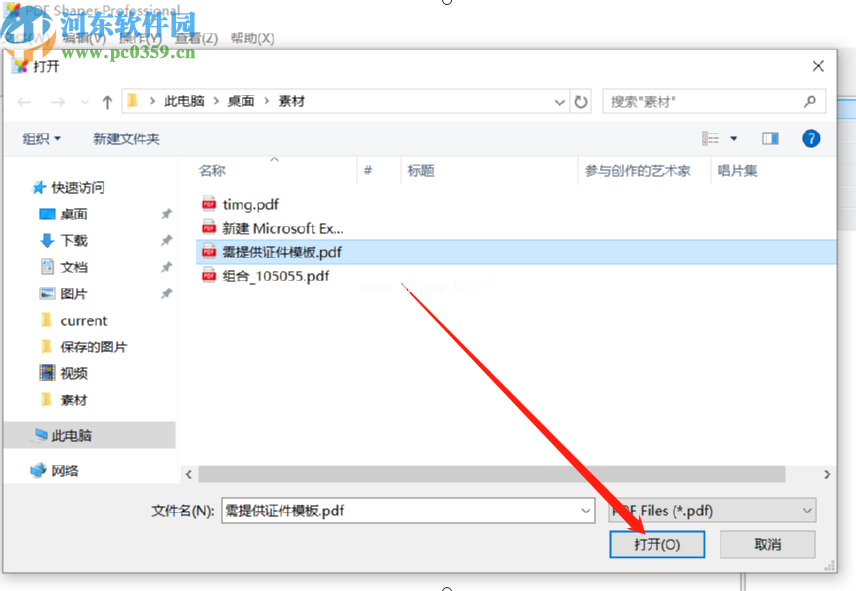Click the Up one level arrow icon
The width and height of the screenshot is (856, 591).
point(107,102)
